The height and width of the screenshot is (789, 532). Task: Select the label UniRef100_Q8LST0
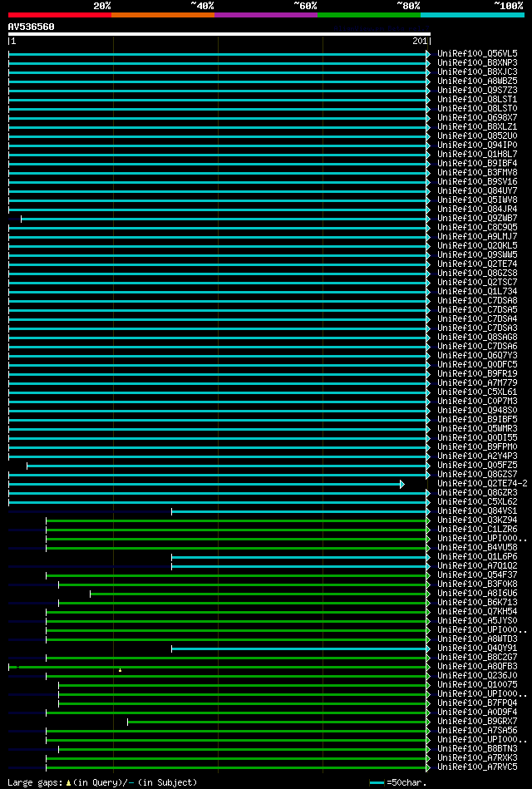coord(478,108)
